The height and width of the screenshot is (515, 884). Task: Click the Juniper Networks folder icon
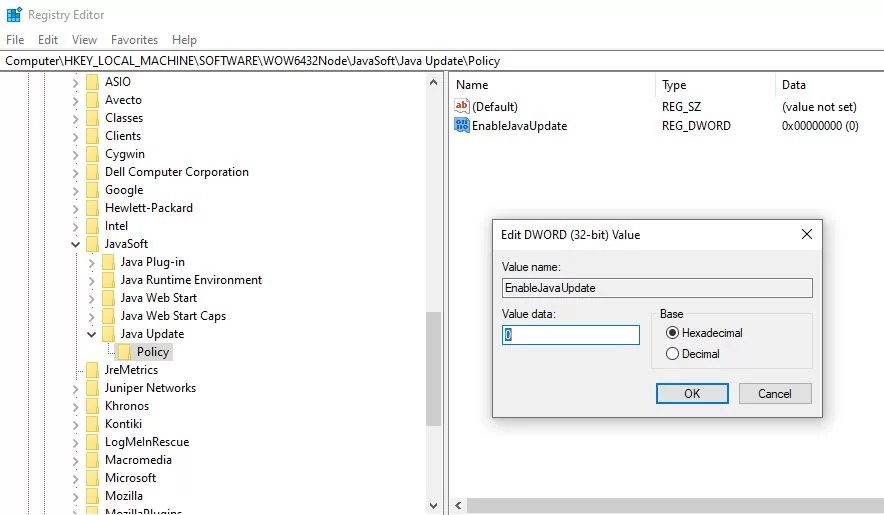tap(92, 388)
